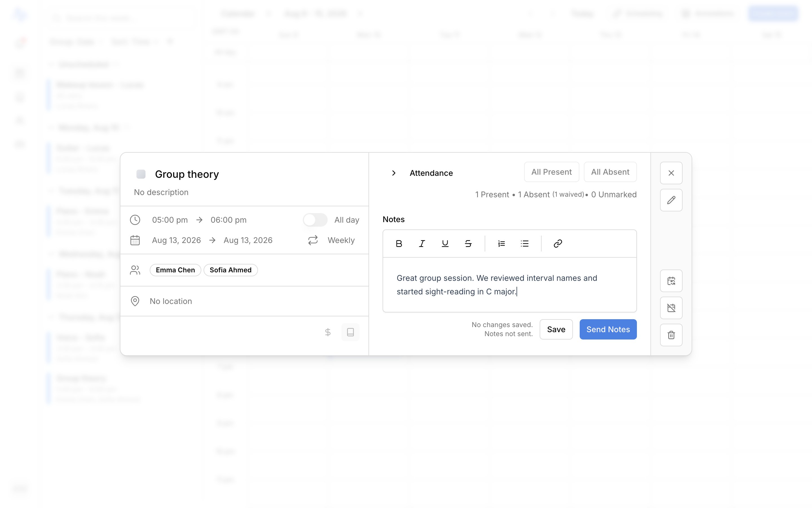Click the trash delete event icon

(x=671, y=335)
